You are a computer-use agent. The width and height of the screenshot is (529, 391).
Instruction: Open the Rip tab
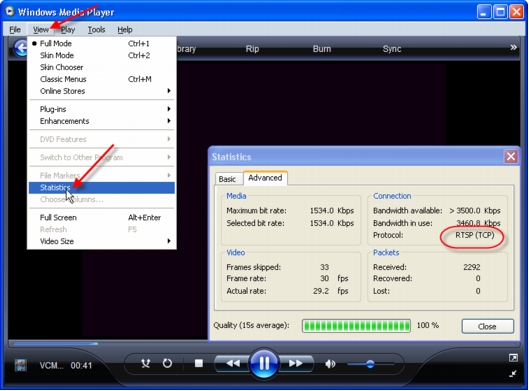point(252,49)
